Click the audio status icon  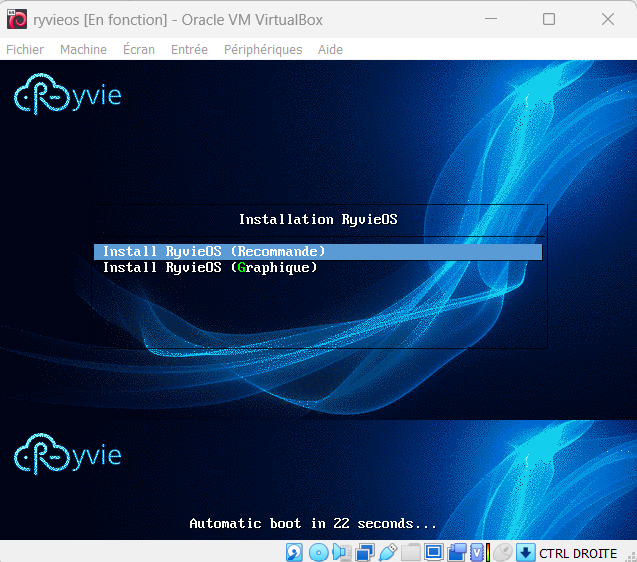[x=342, y=553]
